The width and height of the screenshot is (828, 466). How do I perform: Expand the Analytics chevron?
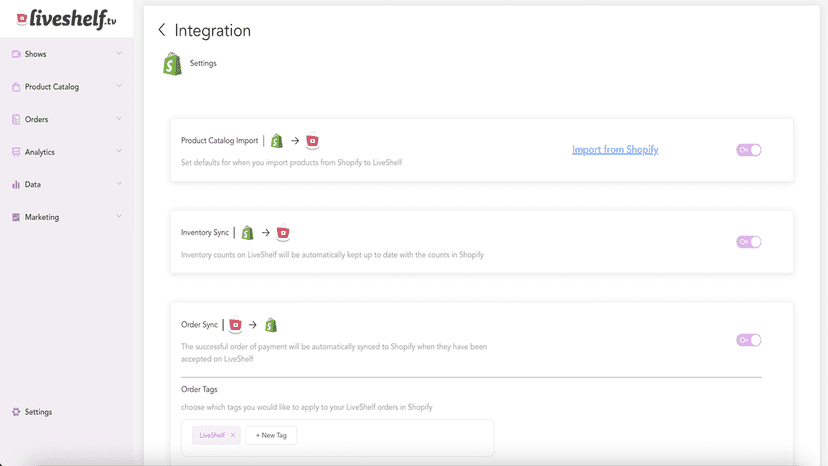[119, 152]
